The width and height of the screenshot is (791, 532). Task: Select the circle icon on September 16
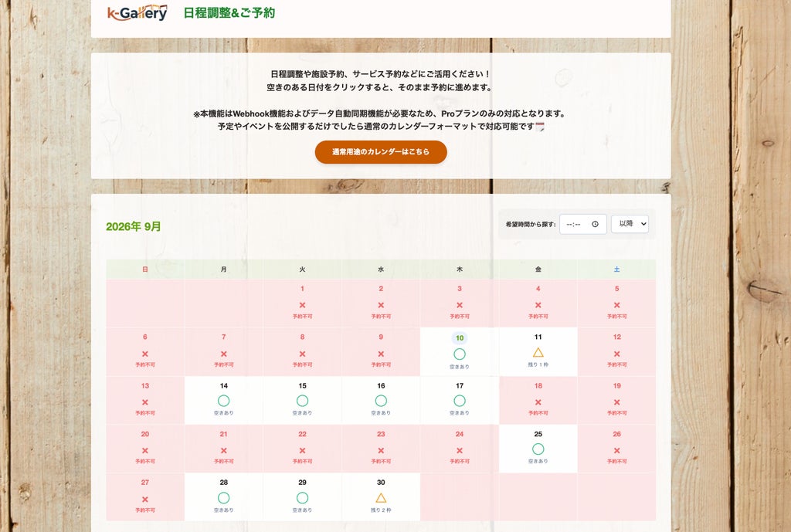[x=381, y=401]
